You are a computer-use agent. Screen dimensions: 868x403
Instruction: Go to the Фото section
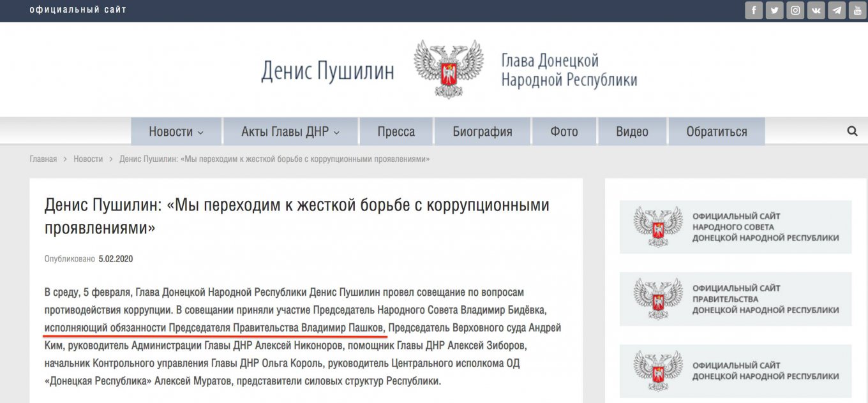point(564,132)
